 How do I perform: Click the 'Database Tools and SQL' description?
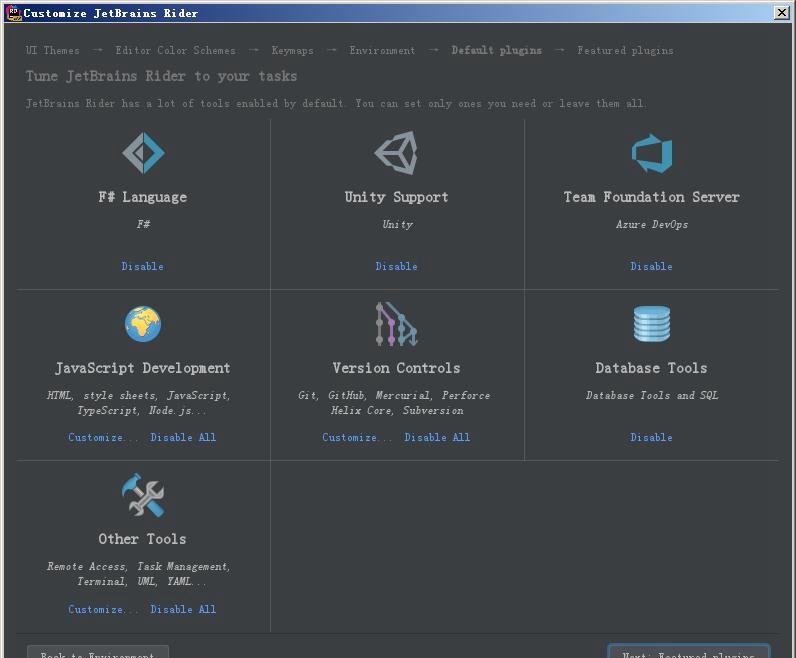coord(652,396)
